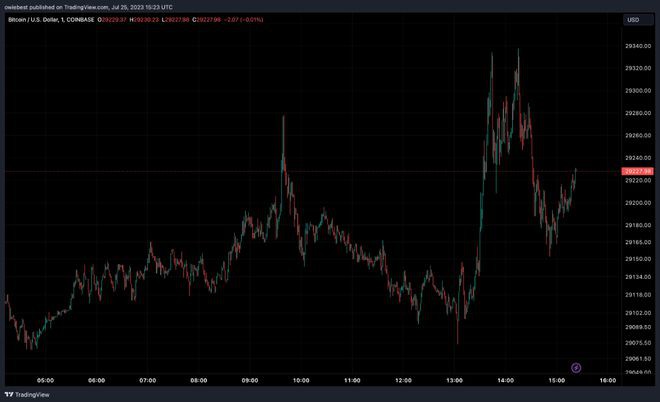Open the USD currency selector
This screenshot has width=660, height=402.
point(632,19)
